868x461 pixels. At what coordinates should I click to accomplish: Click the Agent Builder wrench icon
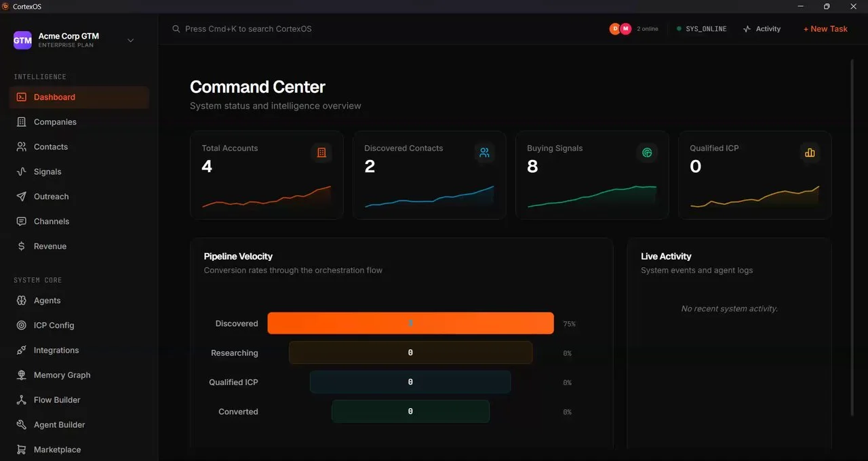click(x=21, y=424)
